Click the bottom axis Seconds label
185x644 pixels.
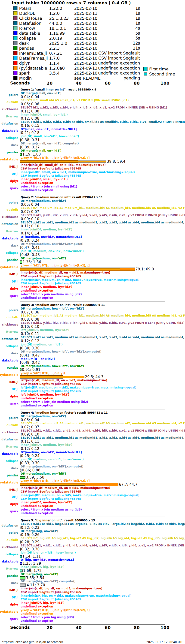tap(20, 627)
